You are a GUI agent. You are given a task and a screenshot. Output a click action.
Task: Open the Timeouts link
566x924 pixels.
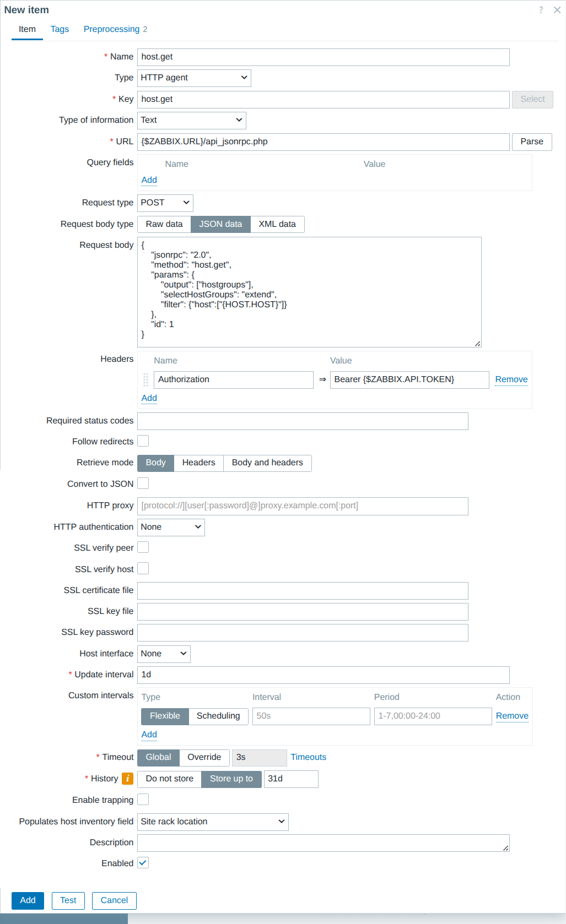[309, 757]
